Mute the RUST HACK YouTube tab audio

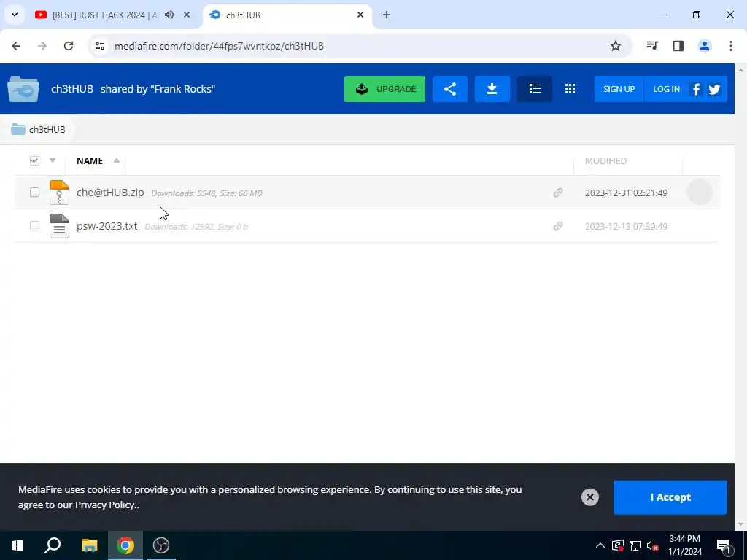[169, 15]
